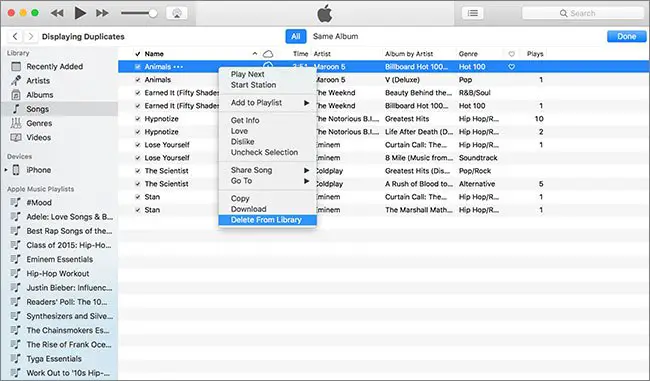Click the Done button
Screen dimensions: 650x381
(626, 36)
